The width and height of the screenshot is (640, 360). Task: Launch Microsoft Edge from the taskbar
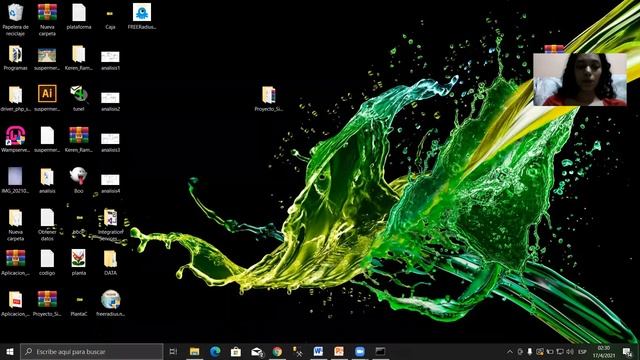point(215,351)
